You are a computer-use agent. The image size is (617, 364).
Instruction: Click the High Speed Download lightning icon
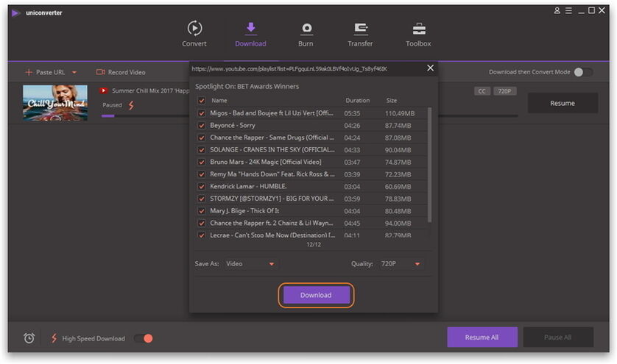tap(54, 338)
